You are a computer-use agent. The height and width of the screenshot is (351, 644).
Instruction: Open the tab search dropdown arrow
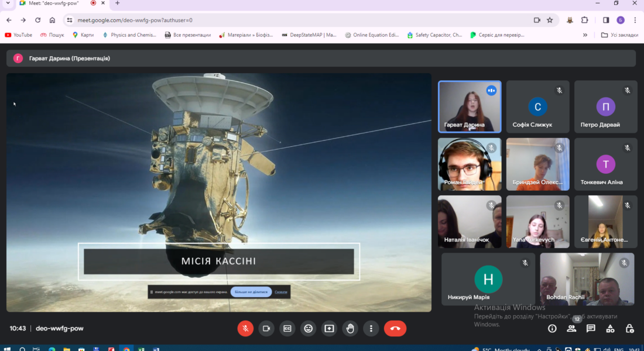tap(8, 4)
